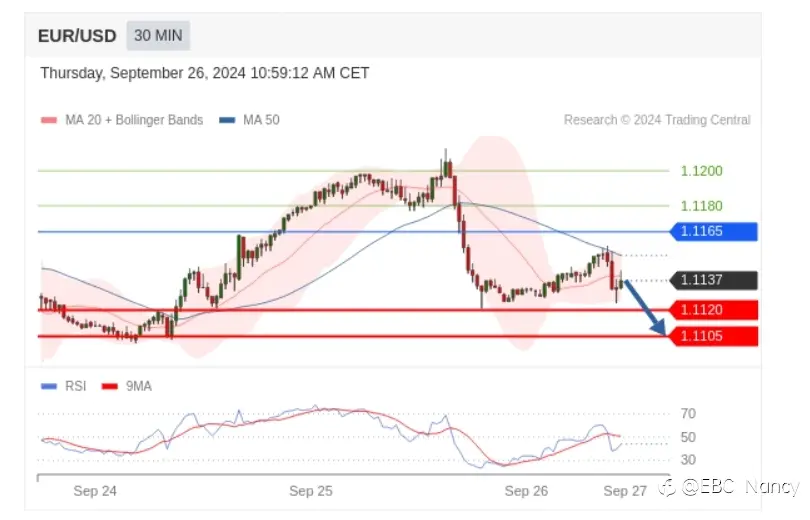Click the pink MA 20 legend swatch
Screen dimensions: 810x520
click(49, 120)
